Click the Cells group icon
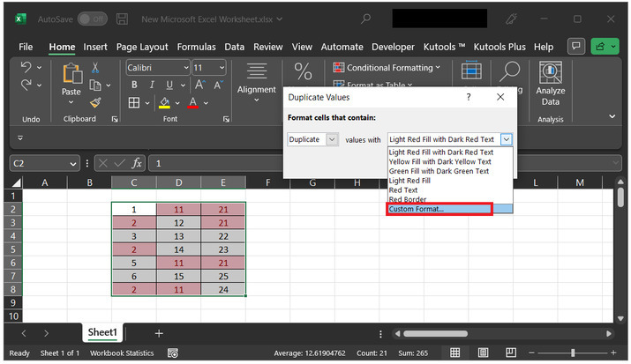Image resolution: width=631 pixels, height=364 pixels. click(471, 71)
